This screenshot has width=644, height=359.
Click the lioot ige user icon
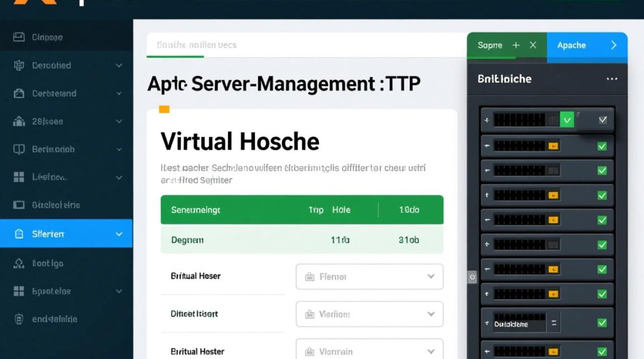tap(19, 263)
